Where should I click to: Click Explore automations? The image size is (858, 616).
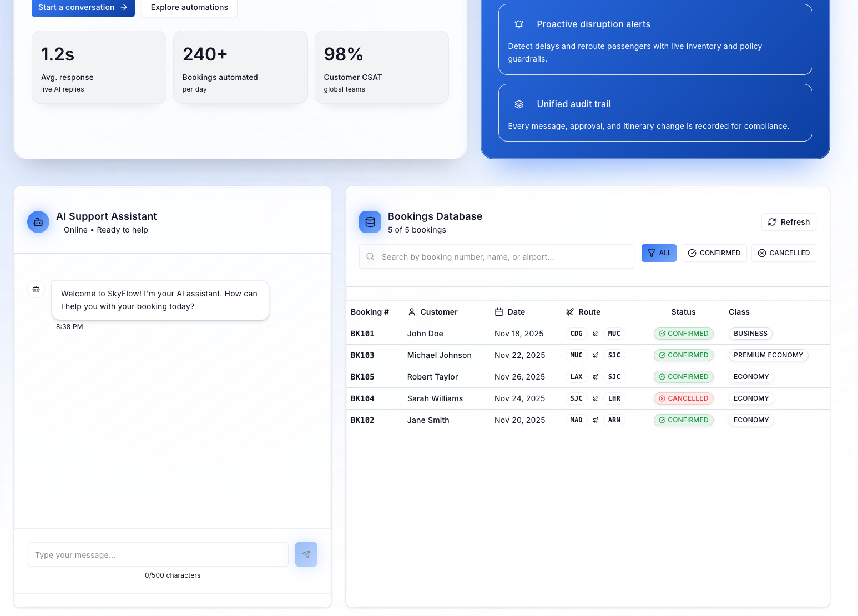tap(189, 7)
